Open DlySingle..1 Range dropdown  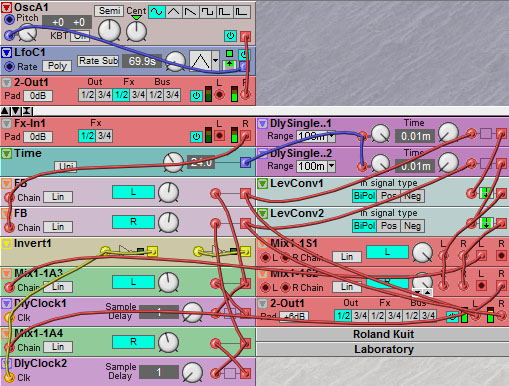coord(331,136)
